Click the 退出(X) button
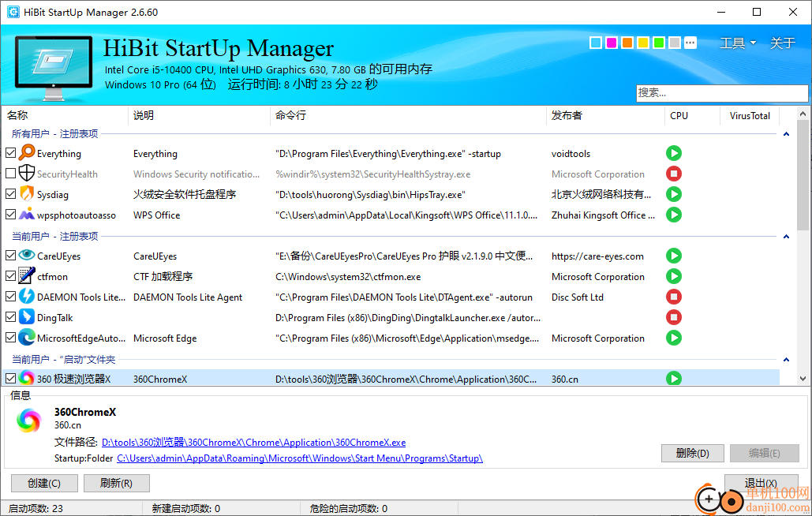 [x=761, y=483]
